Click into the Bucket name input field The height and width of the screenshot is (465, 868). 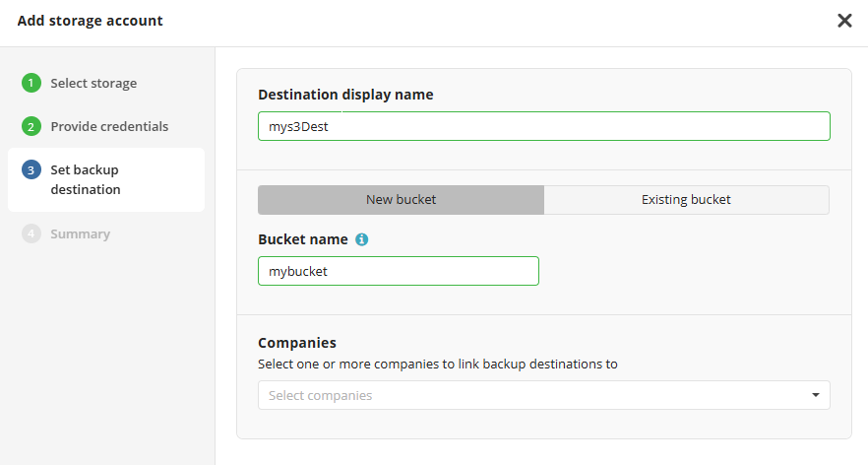pyautogui.click(x=398, y=271)
